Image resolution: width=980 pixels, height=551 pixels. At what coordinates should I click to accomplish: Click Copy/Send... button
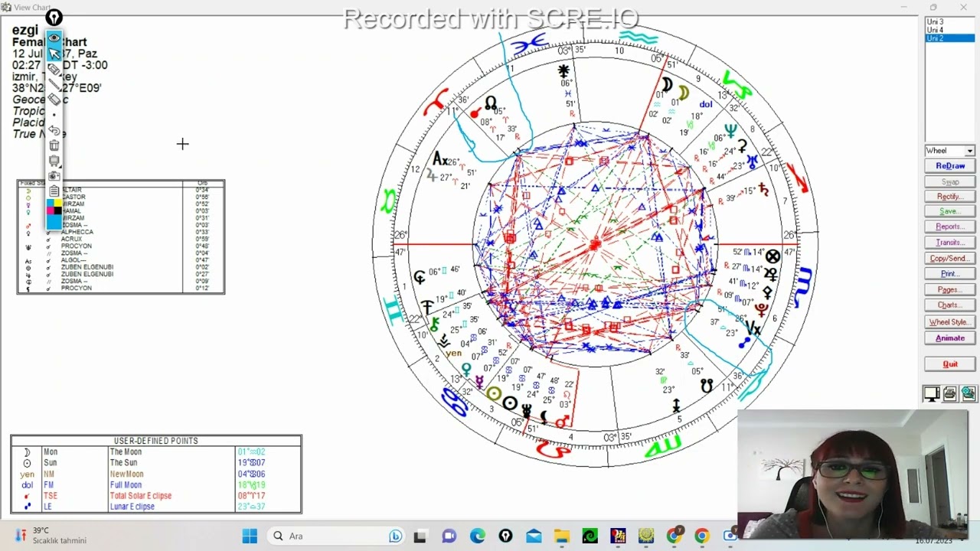949,259
